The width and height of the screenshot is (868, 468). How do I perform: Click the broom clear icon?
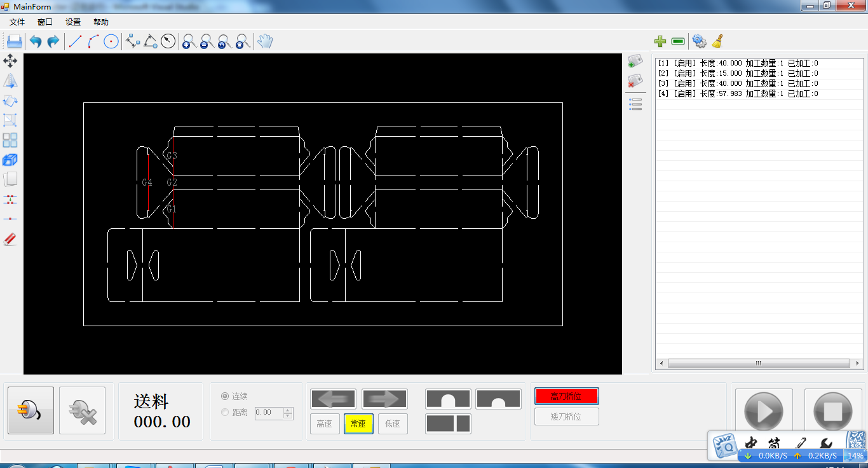[x=717, y=41]
